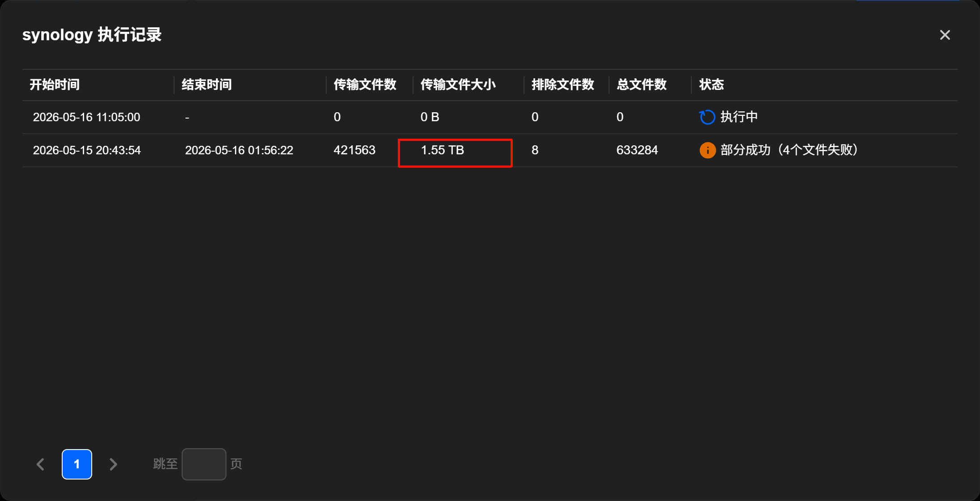This screenshot has width=980, height=501.
Task: Select page 1 in pagination
Action: tap(77, 464)
